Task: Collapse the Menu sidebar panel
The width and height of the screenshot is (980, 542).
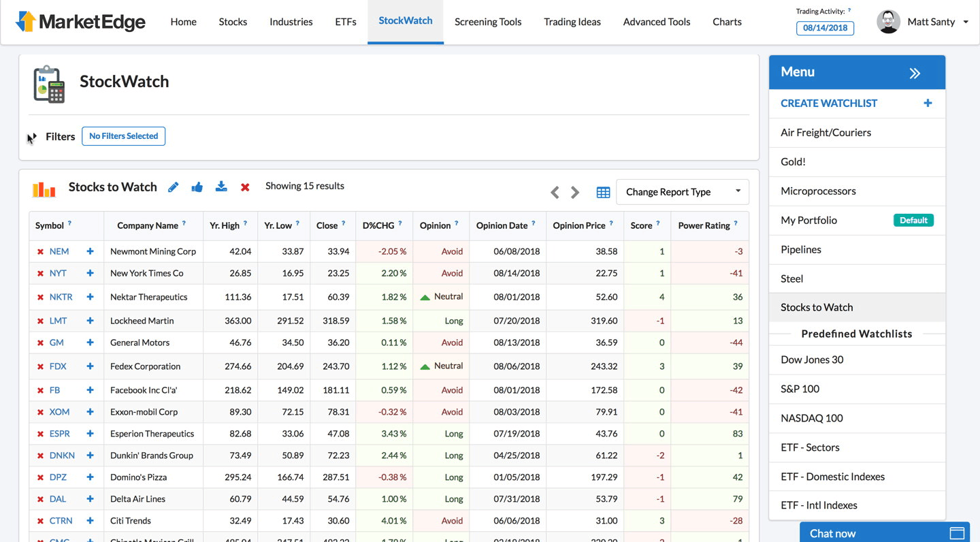Action: [915, 73]
